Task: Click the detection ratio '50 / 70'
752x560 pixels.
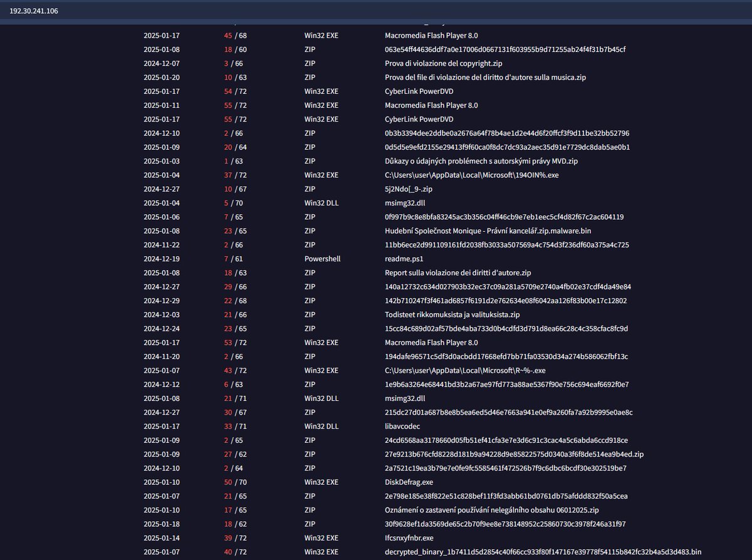Action: [x=235, y=482]
